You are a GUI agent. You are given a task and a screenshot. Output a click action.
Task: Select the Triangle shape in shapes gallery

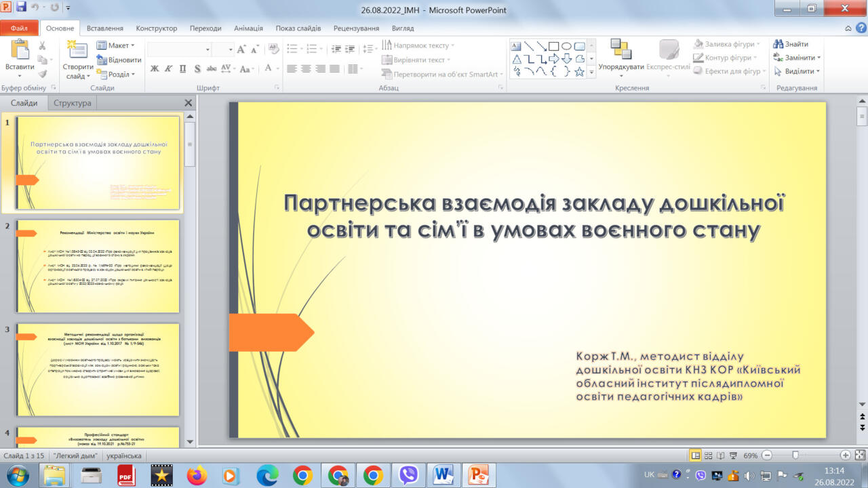coord(516,59)
